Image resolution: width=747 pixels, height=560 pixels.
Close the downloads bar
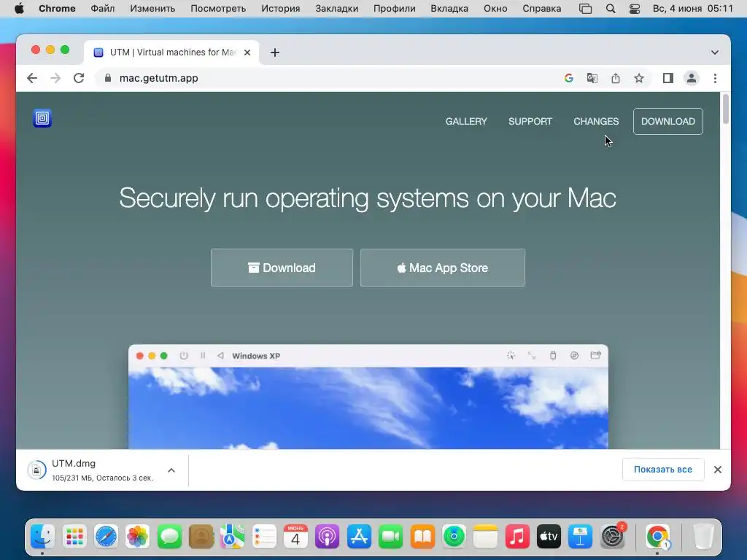tap(718, 470)
